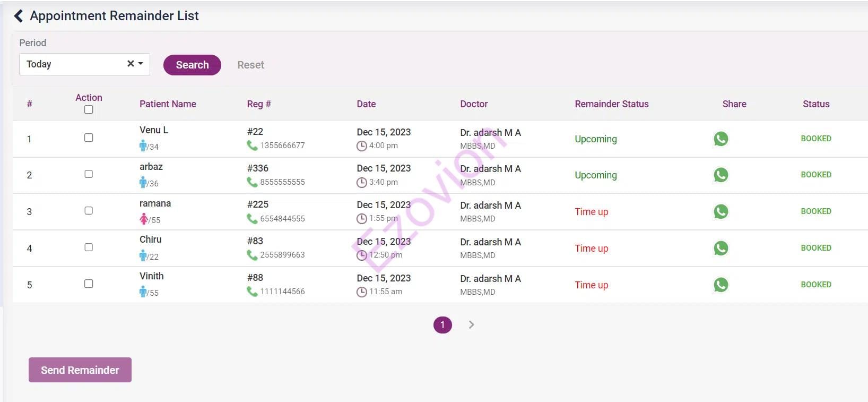Click the Send Remainder button
The image size is (868, 402).
[x=80, y=370]
